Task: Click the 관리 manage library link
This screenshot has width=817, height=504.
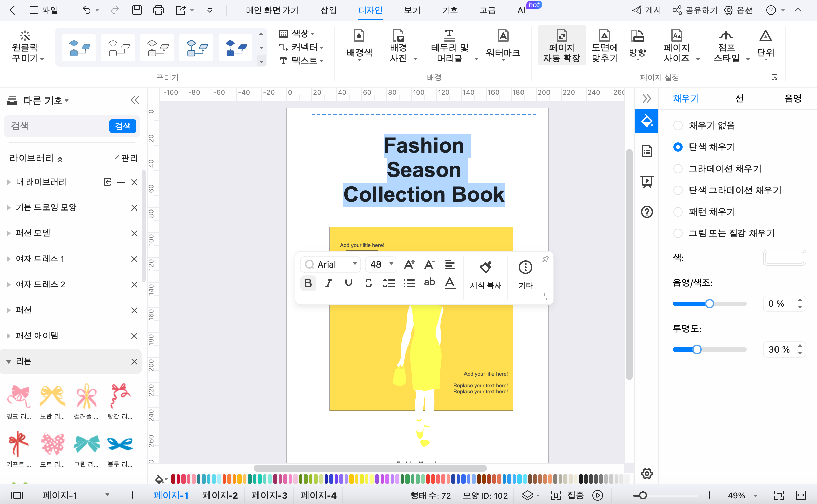Action: point(125,158)
